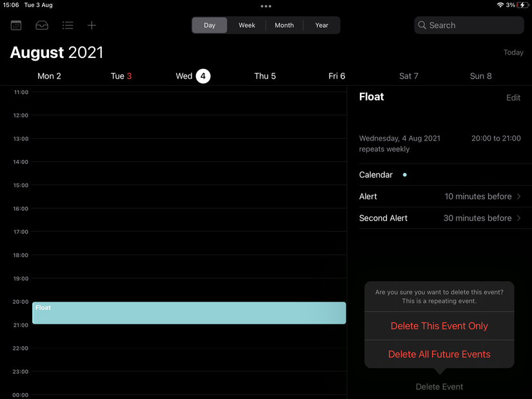
Task: Select the Float event block at 20:00
Action: (189, 313)
